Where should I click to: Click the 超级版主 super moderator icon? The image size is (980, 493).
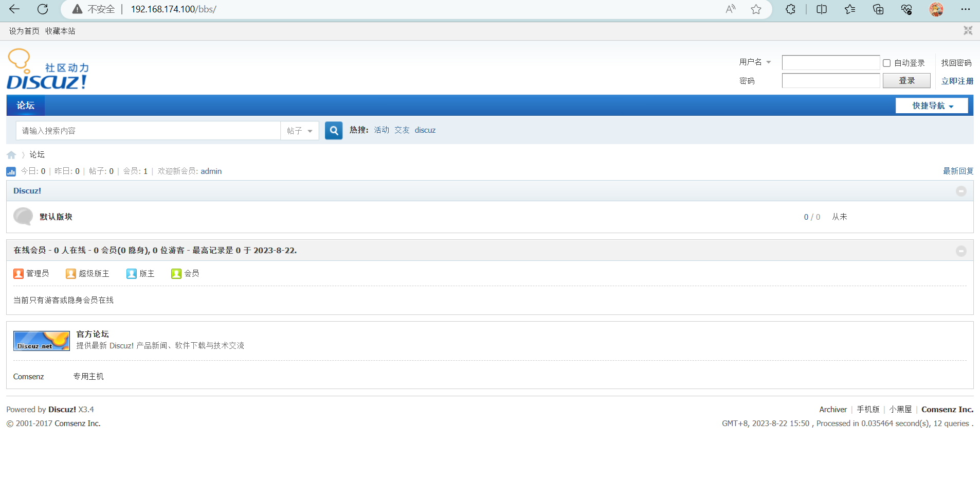(71, 273)
